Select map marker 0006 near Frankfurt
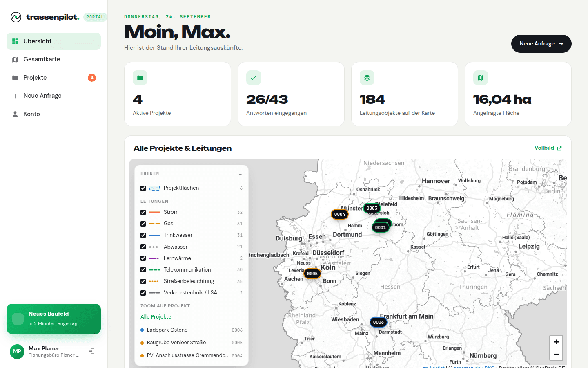588x368 pixels. tap(379, 322)
